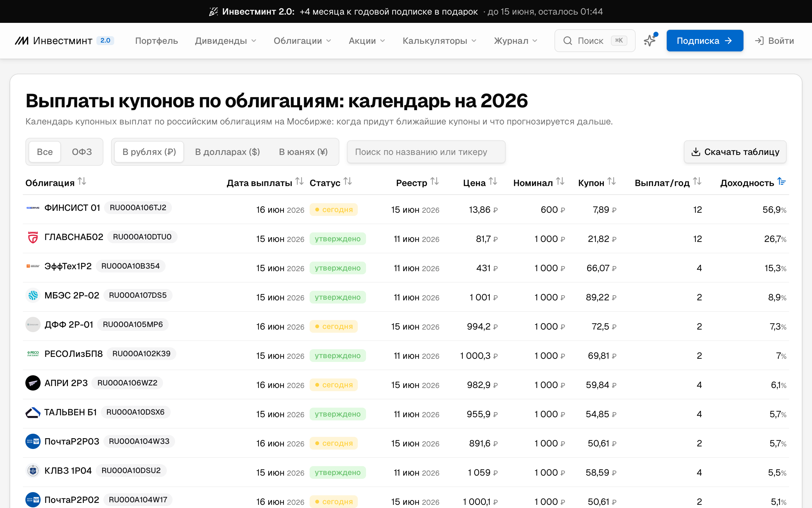The height and width of the screenshot is (508, 812).
Task: Switch currency to В юанях (¥)
Action: [x=303, y=152]
